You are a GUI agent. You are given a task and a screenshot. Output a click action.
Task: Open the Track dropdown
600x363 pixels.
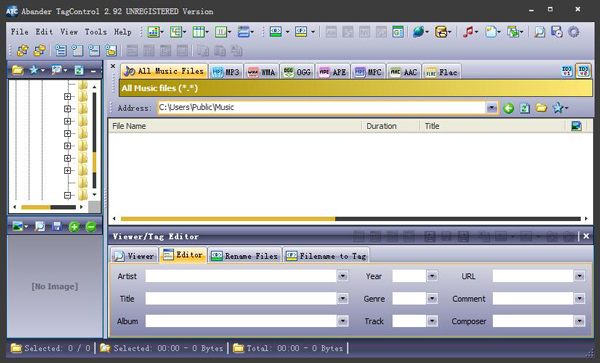pyautogui.click(x=432, y=321)
